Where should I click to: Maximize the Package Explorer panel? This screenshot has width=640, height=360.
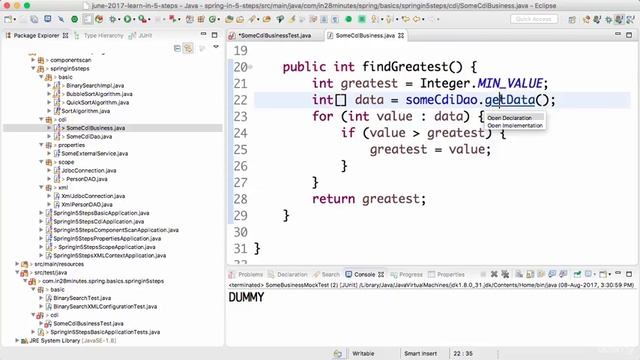[214, 35]
